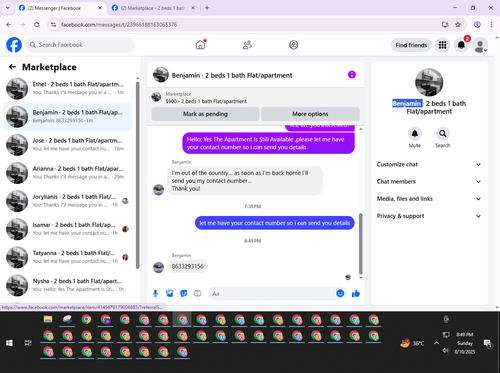This screenshot has width=500, height=373.
Task: Mark the listing as pending
Action: [205, 114]
